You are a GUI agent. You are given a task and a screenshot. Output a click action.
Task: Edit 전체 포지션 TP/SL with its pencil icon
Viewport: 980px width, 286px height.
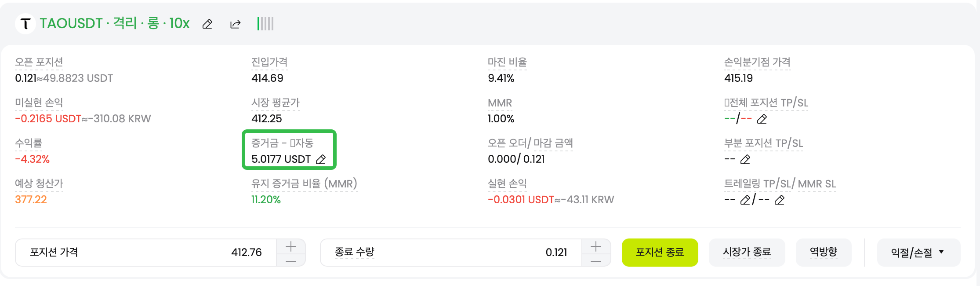[762, 119]
